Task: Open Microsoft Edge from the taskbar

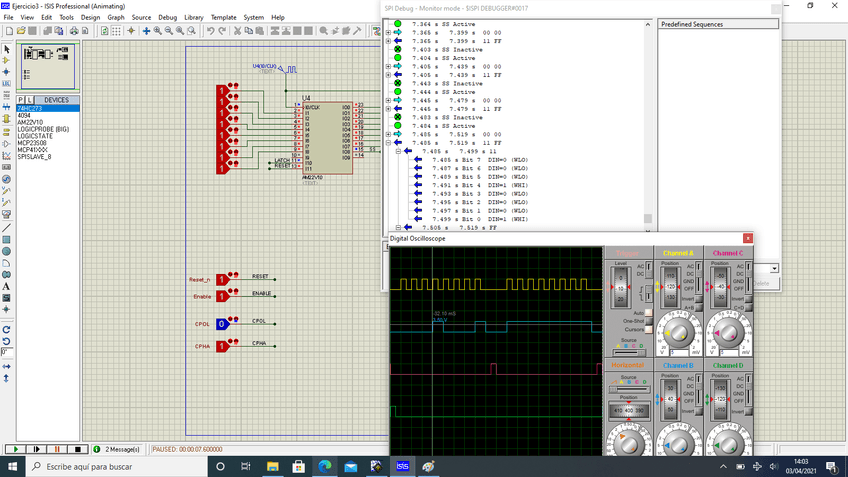Action: click(x=325, y=466)
